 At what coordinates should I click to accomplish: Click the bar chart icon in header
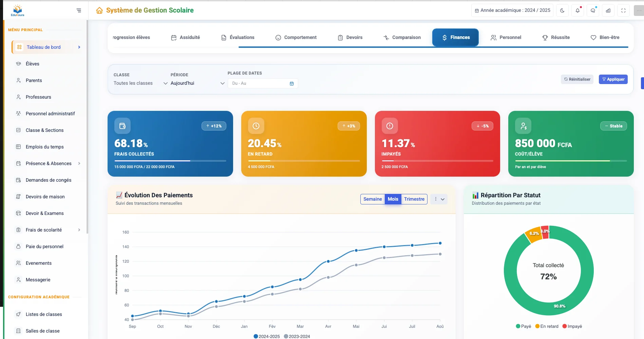point(608,11)
